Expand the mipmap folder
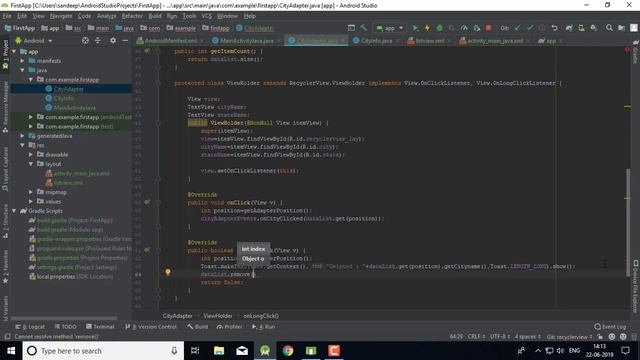Viewport: 640px width, 360px height. 31,192
